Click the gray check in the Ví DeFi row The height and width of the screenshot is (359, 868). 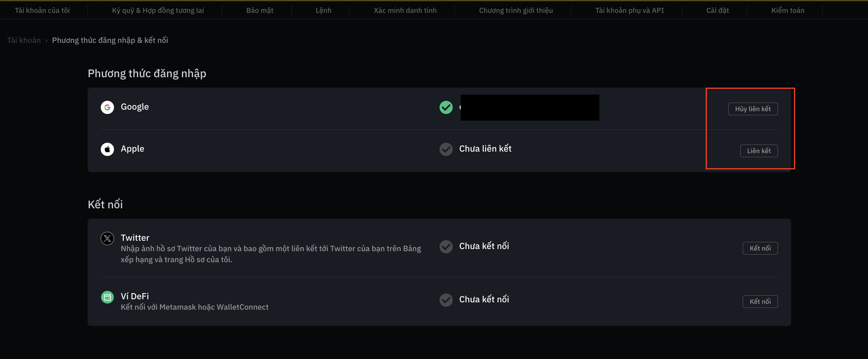[446, 300]
